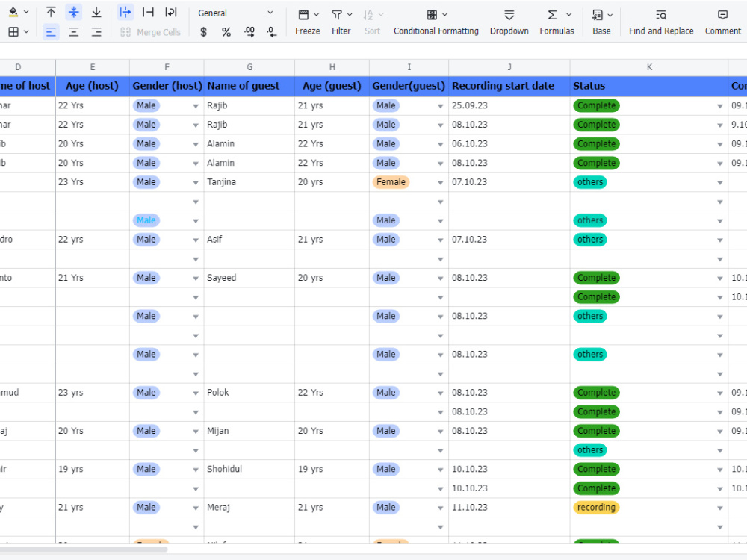Open Conditional Formatting menu
This screenshot has height=560, width=747.
coord(436,22)
